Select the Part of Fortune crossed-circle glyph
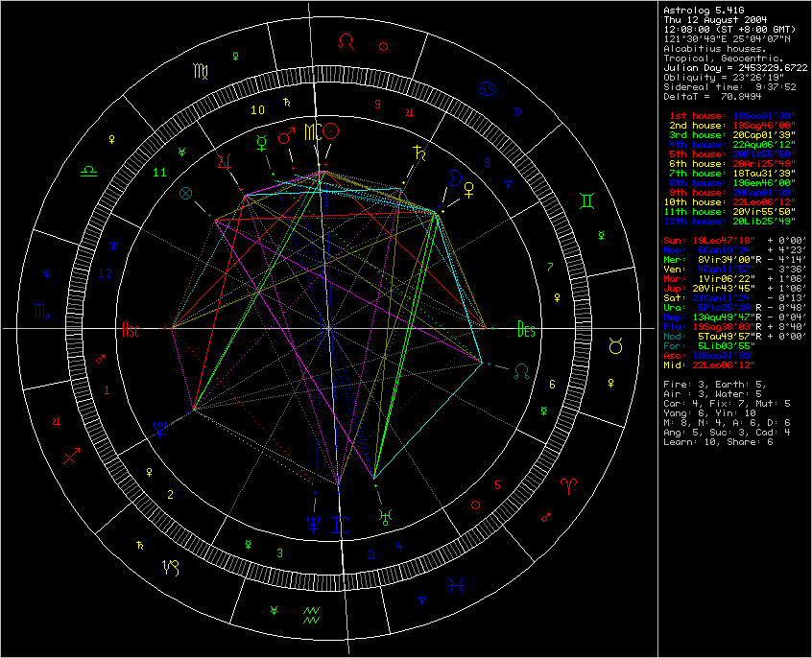This screenshot has width=812, height=658. [x=186, y=193]
